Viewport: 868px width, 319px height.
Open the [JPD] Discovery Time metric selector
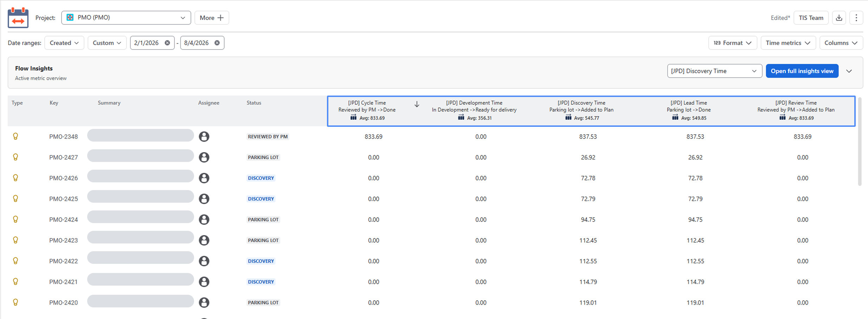pyautogui.click(x=714, y=71)
